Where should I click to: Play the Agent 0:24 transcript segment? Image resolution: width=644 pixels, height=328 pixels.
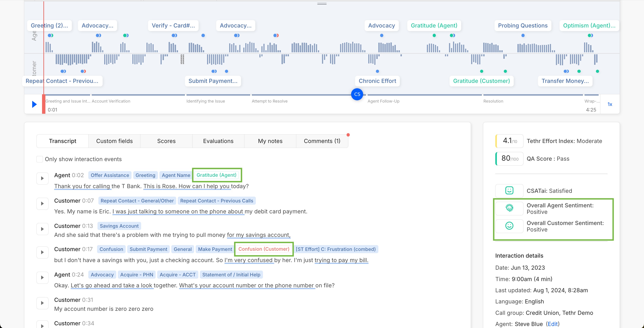tap(42, 278)
